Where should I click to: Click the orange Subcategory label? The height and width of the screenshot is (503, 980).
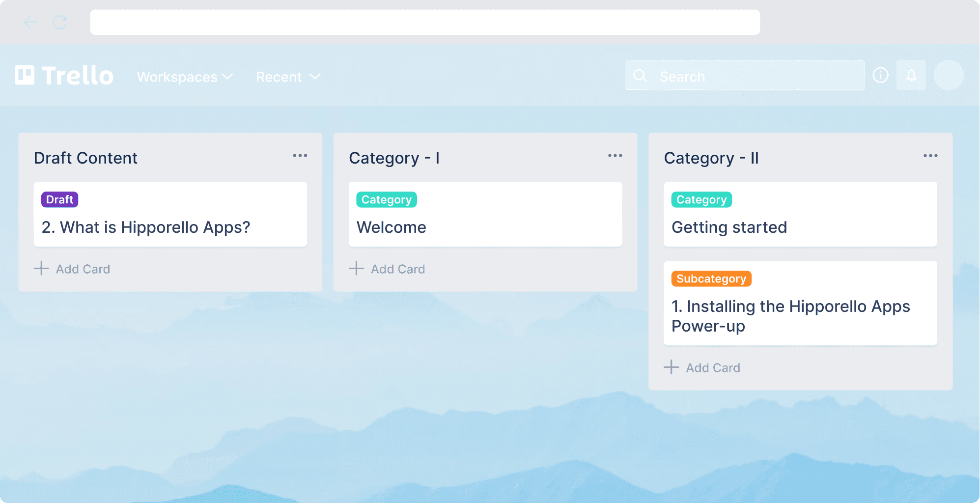click(x=711, y=279)
